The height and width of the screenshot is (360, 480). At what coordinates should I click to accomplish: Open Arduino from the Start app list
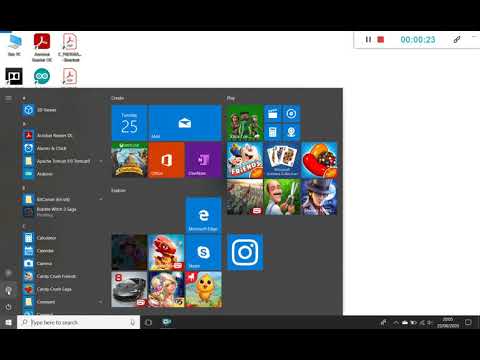click(x=62, y=174)
